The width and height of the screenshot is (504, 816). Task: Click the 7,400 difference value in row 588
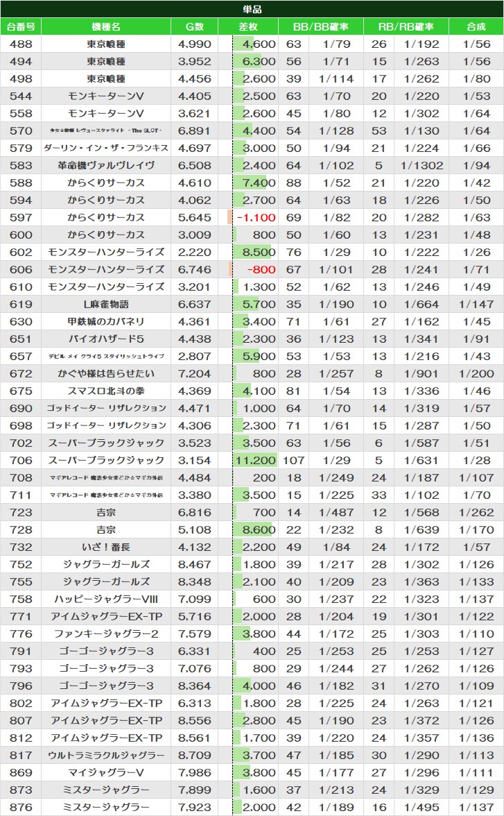pos(259,182)
